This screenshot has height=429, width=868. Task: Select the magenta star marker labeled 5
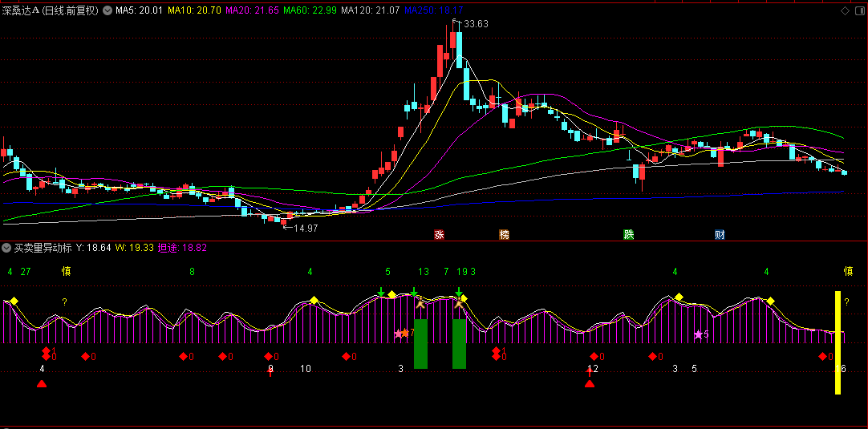tap(699, 334)
